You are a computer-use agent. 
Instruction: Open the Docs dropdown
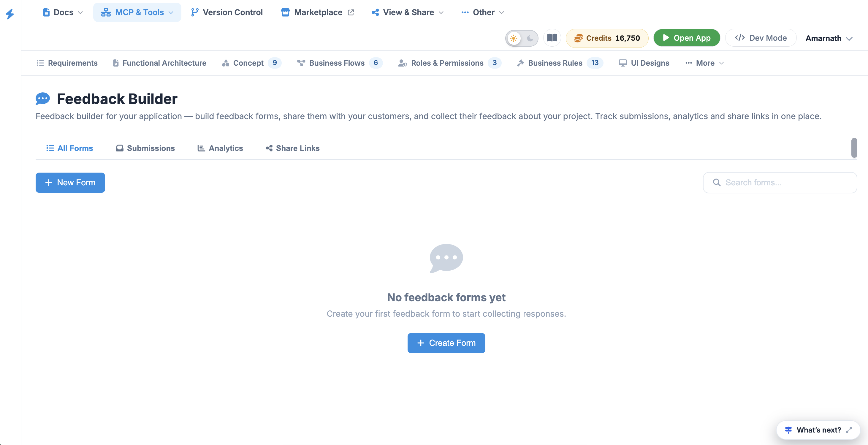(x=63, y=12)
